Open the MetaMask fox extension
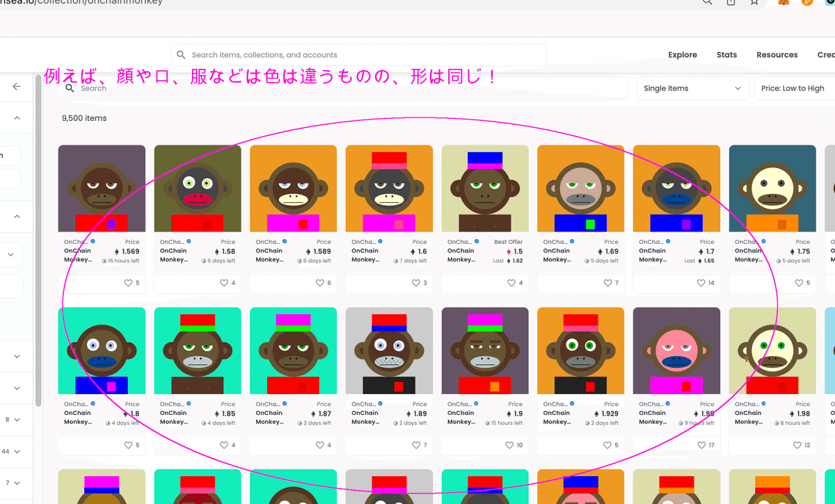The width and height of the screenshot is (835, 504). coord(784,2)
